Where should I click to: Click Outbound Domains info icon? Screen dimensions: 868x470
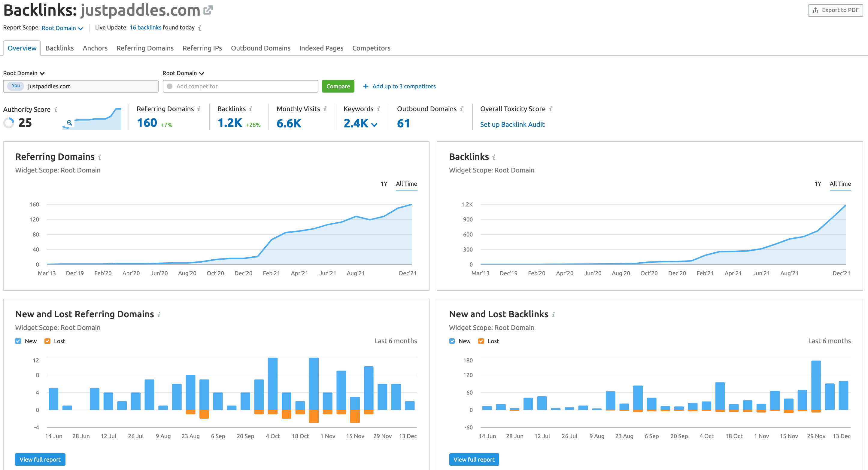(461, 109)
